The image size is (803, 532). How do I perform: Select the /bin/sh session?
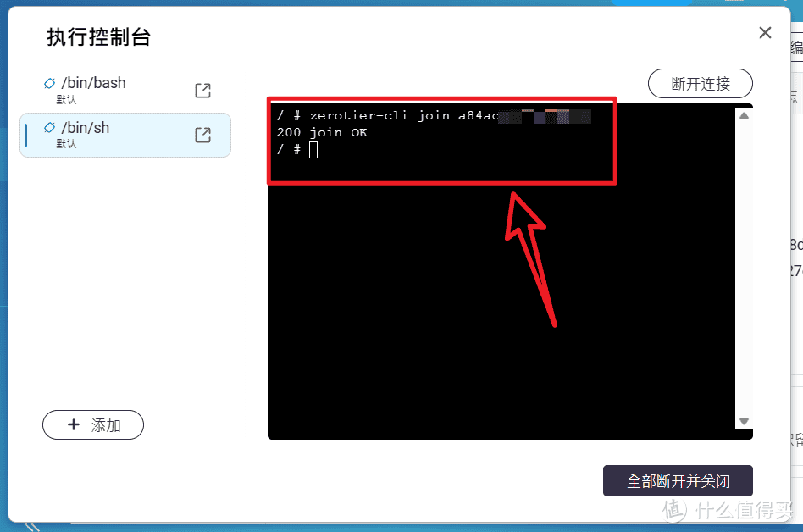125,136
